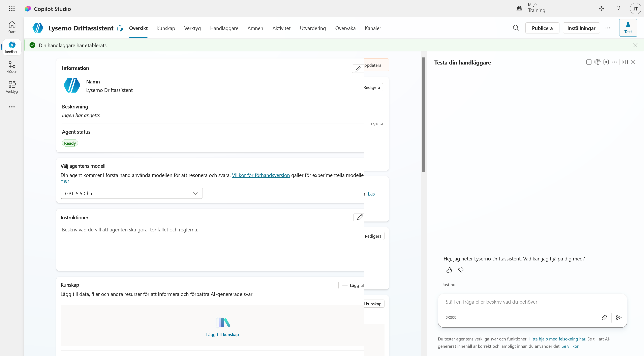Expand the GPT-5.5 Chat model dropdown
Image resolution: width=644 pixels, height=356 pixels.
[131, 193]
